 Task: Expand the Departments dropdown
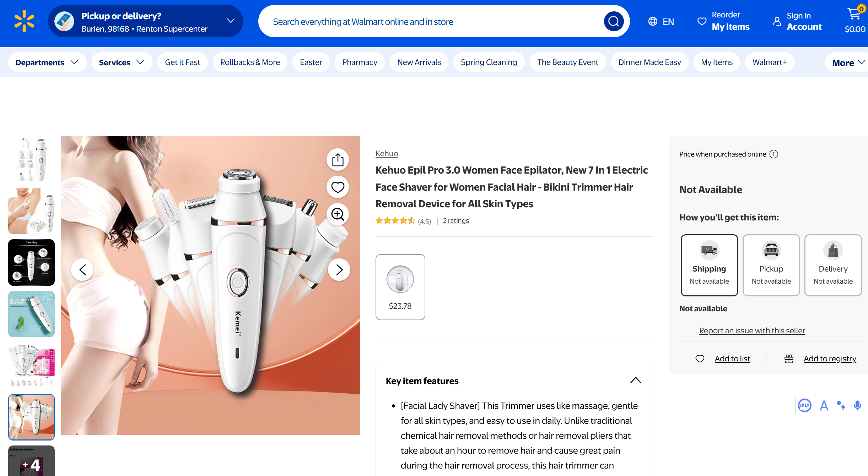(47, 62)
